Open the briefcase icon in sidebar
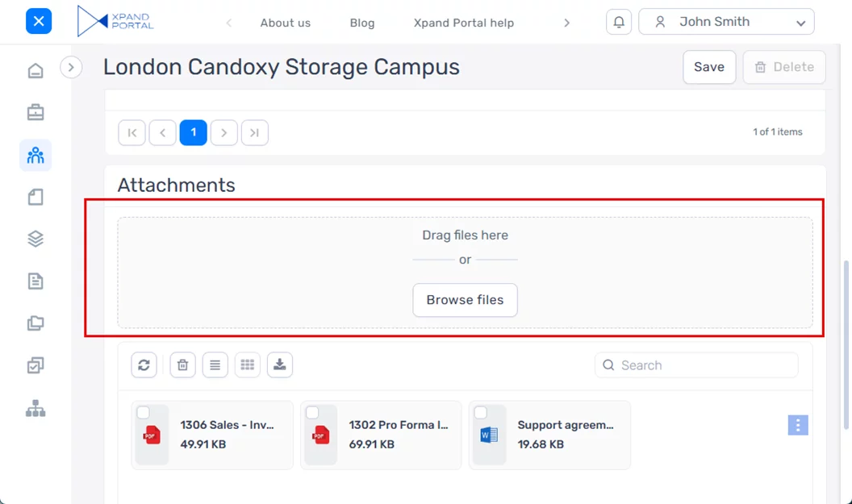 [35, 113]
